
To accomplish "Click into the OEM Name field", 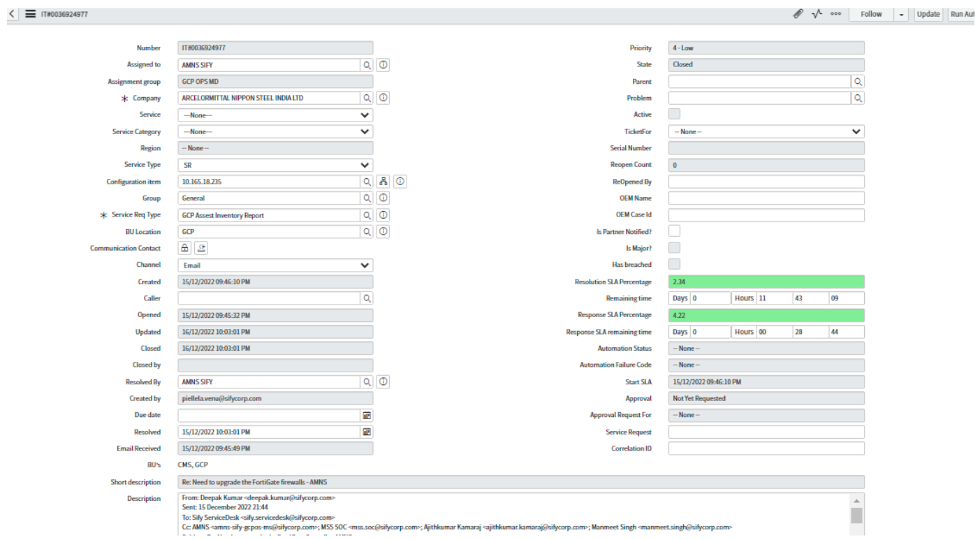I will (766, 198).
